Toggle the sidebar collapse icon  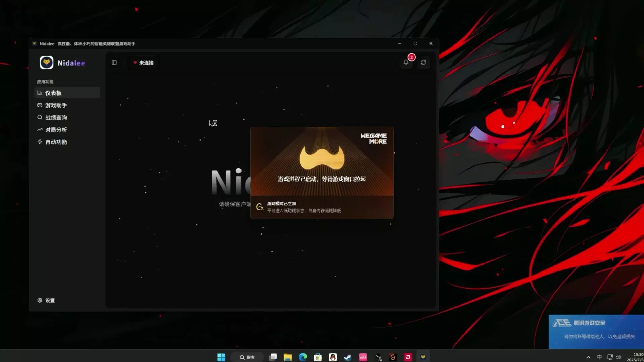click(x=114, y=63)
